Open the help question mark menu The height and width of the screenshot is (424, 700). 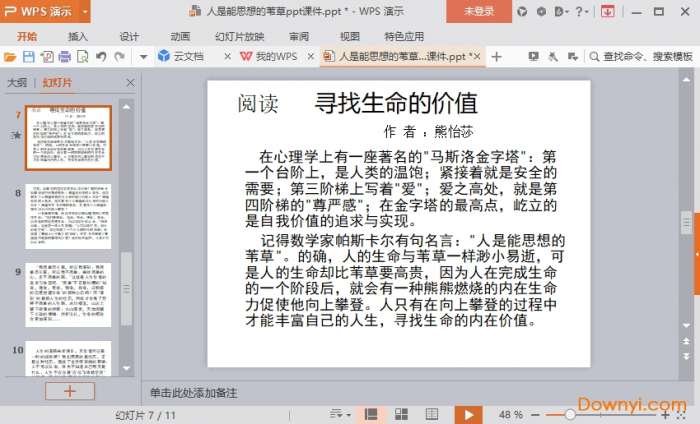[x=581, y=12]
